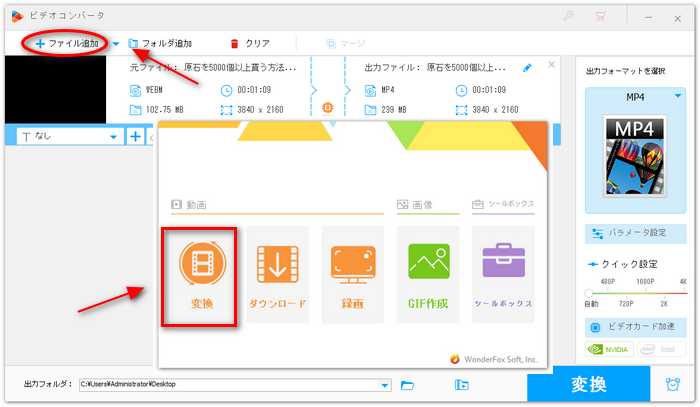
Task: Click the alarm clock scheduler icon
Action: coord(672,384)
